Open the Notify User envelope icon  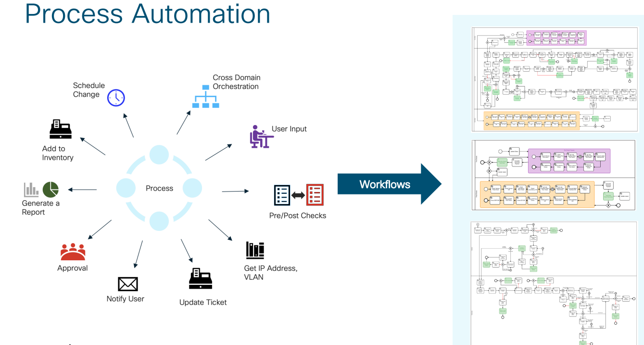pos(128,284)
